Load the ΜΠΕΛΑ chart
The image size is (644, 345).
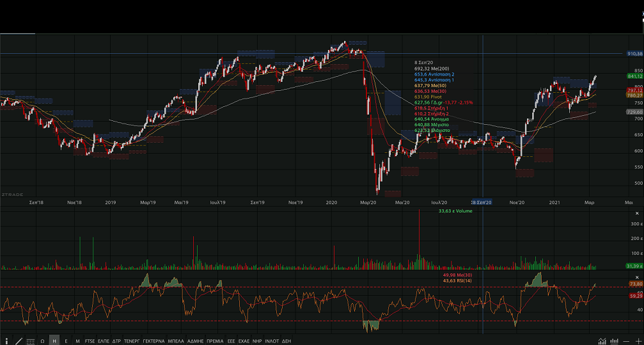tap(177, 341)
